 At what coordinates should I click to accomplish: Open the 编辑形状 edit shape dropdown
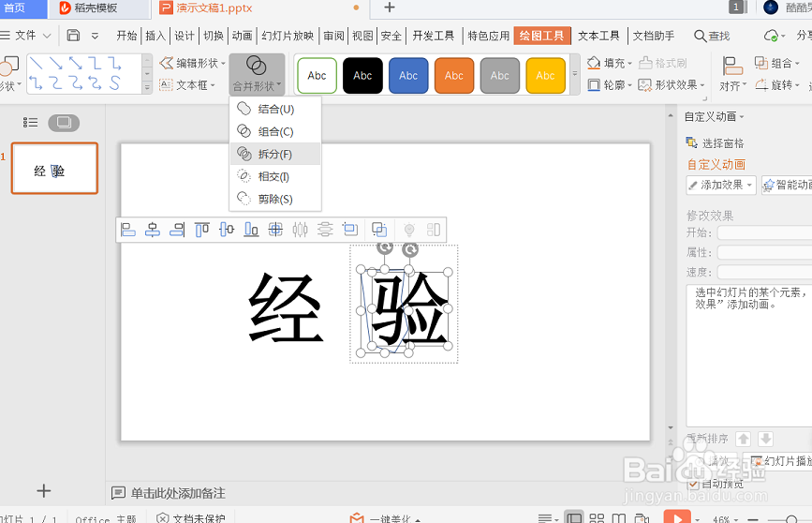point(193,63)
